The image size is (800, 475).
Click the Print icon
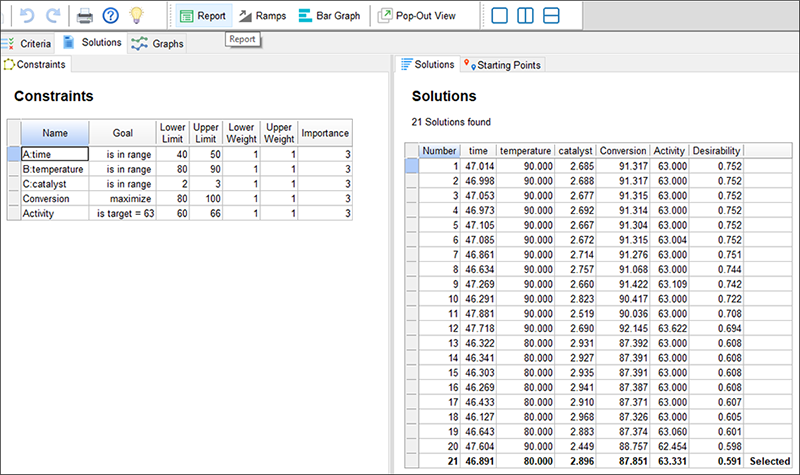point(86,16)
